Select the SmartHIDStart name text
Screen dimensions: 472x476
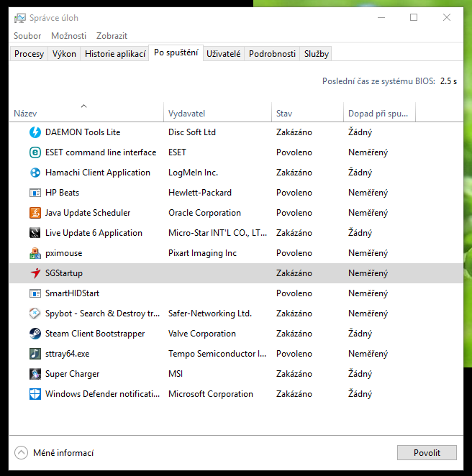pos(72,293)
